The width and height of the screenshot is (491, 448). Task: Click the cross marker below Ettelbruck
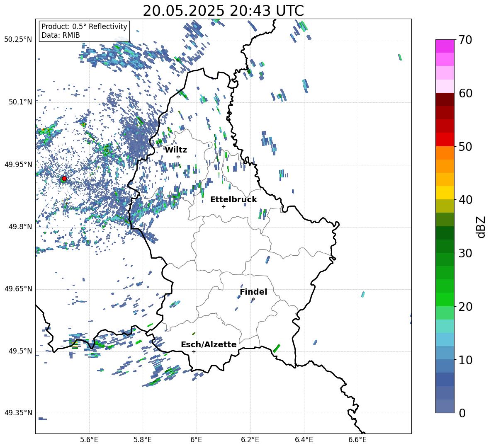coord(224,206)
